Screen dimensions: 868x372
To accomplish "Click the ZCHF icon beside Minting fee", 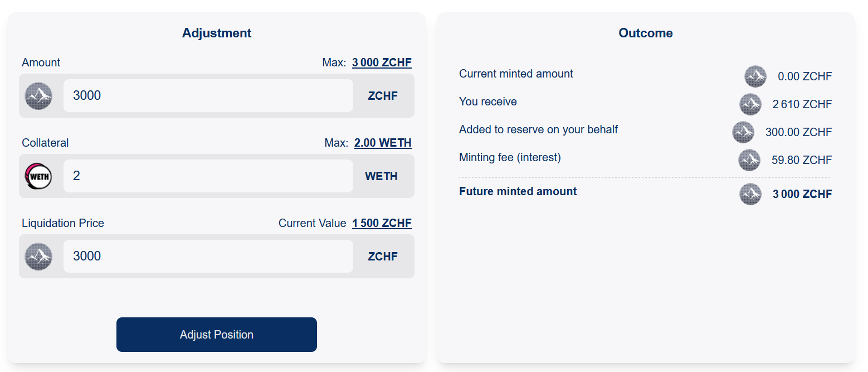I will pyautogui.click(x=749, y=160).
